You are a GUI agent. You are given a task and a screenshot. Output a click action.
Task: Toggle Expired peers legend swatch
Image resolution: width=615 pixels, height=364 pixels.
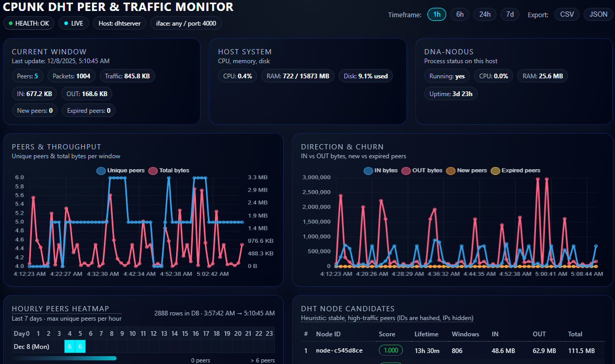point(515,171)
